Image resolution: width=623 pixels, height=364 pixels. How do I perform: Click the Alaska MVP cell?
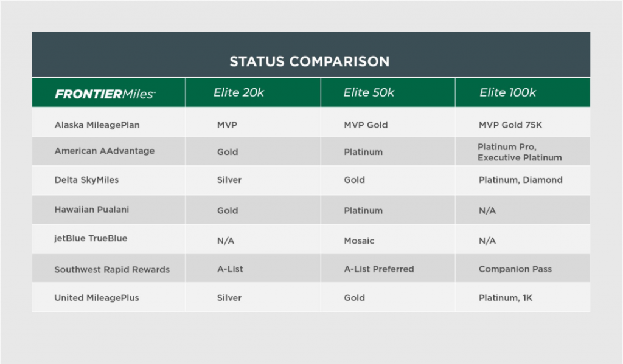(228, 125)
